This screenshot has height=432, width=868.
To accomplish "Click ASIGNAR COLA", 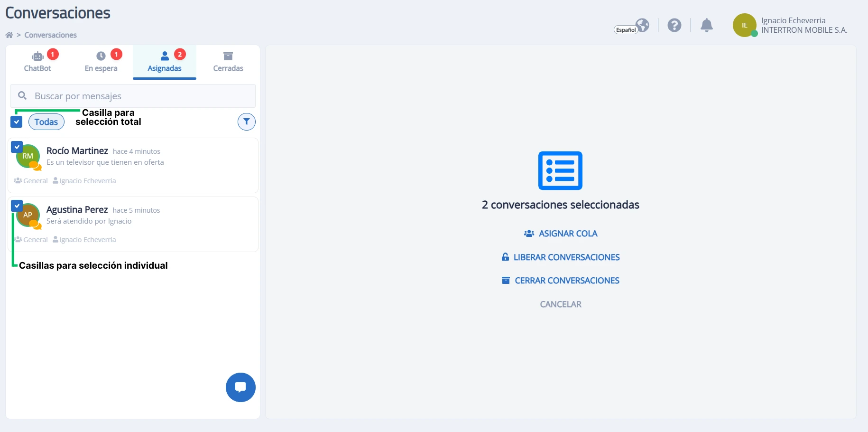I will pyautogui.click(x=561, y=234).
